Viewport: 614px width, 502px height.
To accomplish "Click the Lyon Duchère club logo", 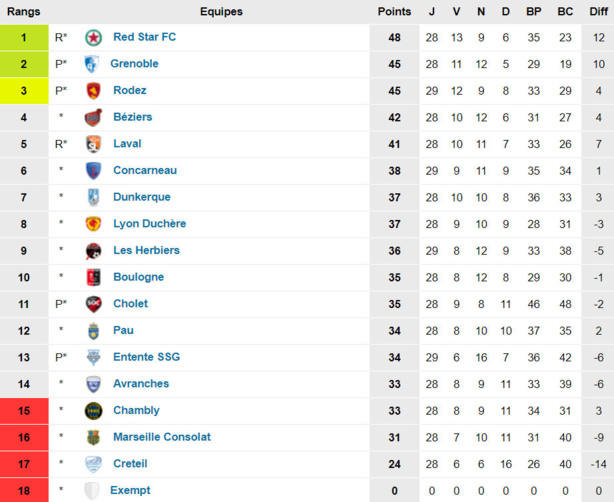I will pos(93,224).
